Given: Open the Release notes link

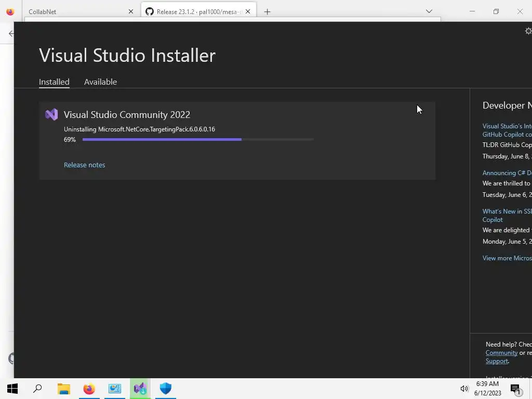Looking at the screenshot, I should (x=85, y=165).
